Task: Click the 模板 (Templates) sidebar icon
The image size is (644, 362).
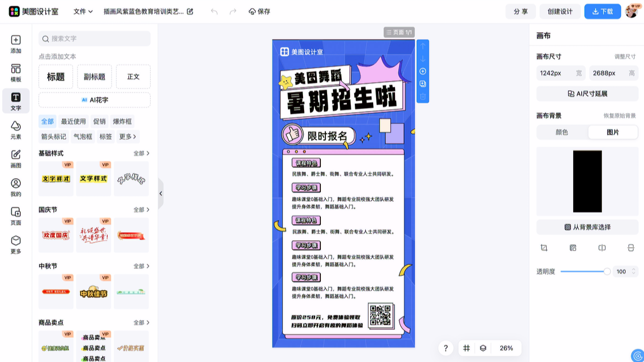Action: 16,72
